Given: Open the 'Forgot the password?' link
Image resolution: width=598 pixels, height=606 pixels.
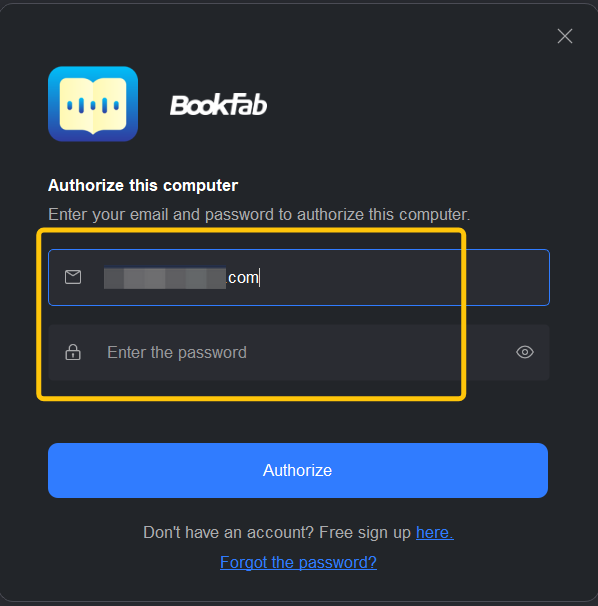Looking at the screenshot, I should 298,562.
